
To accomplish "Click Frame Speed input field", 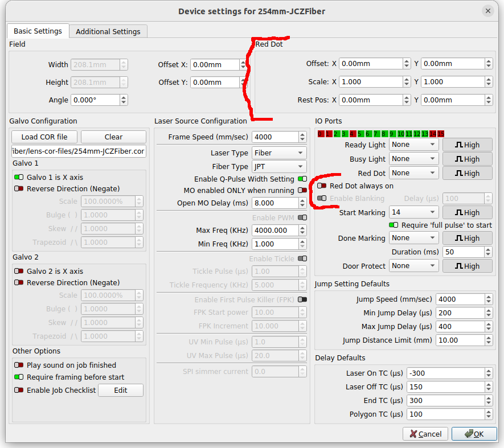I will (x=276, y=137).
